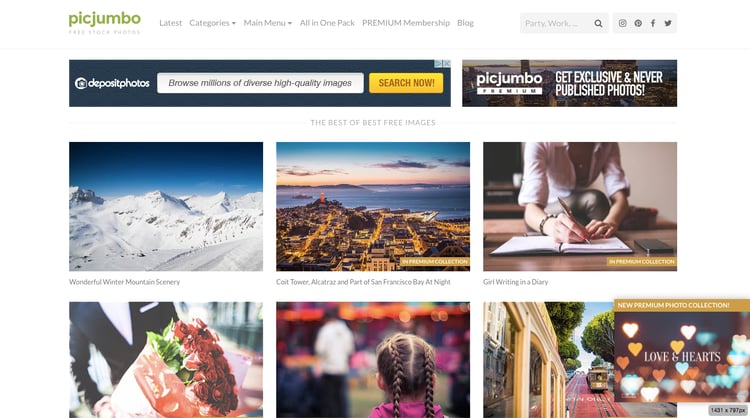Click the picjumbo Premium exclusive photos banner
750x418 pixels.
point(569,83)
